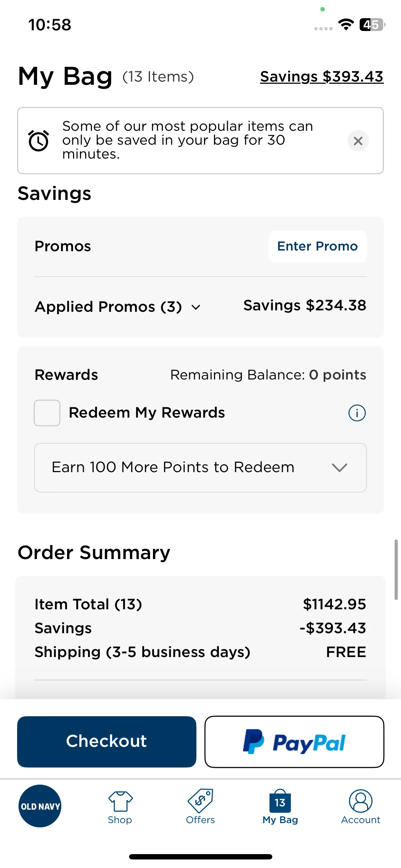Check the Redeem My Rewards checkbox
401x868 pixels.
click(x=47, y=413)
